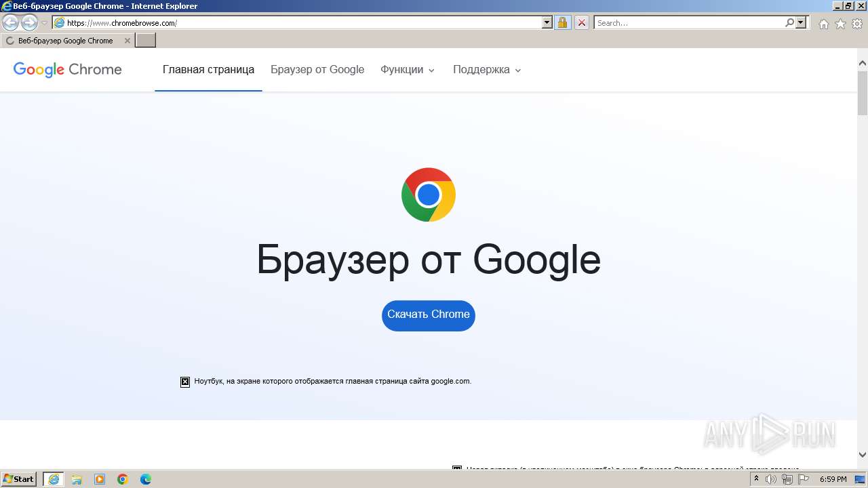
Task: Click the Google Chrome logo
Action: pos(67,70)
